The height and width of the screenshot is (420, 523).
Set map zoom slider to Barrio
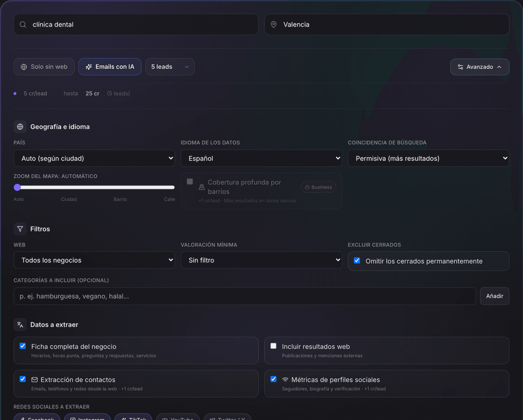pyautogui.click(x=120, y=187)
